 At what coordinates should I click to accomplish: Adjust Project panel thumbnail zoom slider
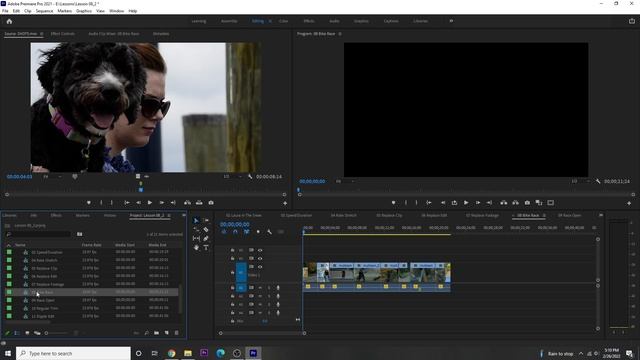click(56, 333)
